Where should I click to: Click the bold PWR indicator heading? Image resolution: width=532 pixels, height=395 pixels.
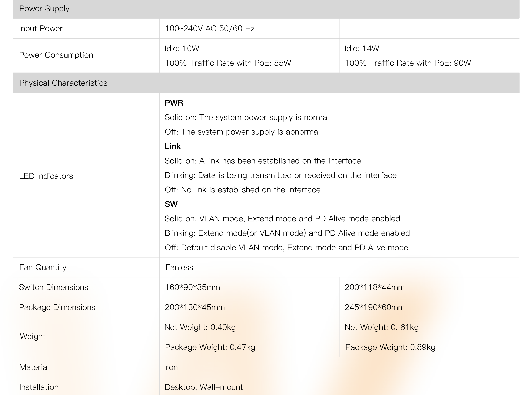click(x=174, y=103)
